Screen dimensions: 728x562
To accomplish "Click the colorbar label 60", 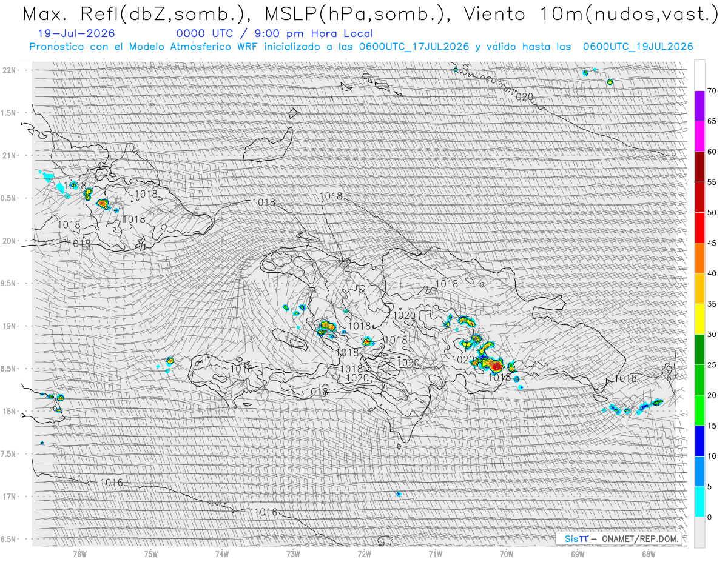I will (x=712, y=152).
